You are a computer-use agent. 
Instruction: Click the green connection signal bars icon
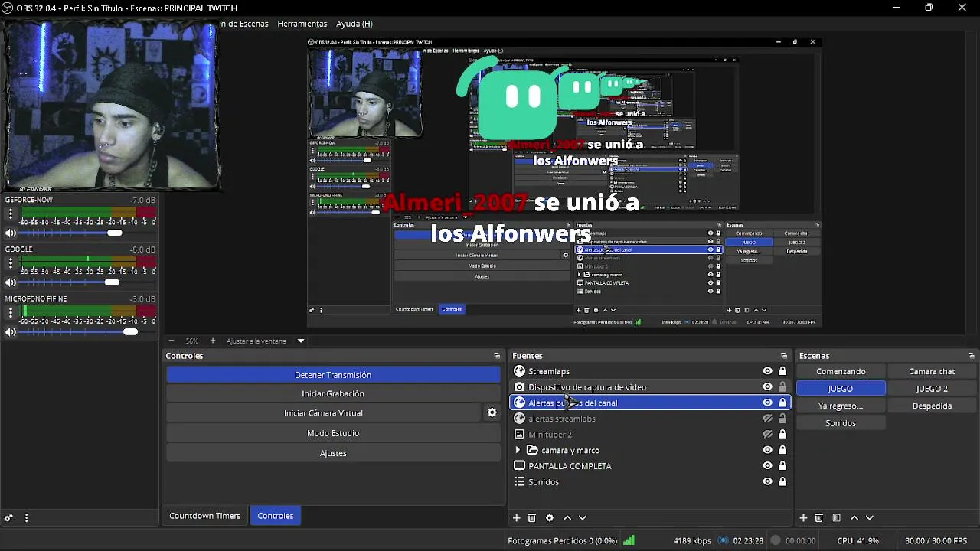coord(629,540)
